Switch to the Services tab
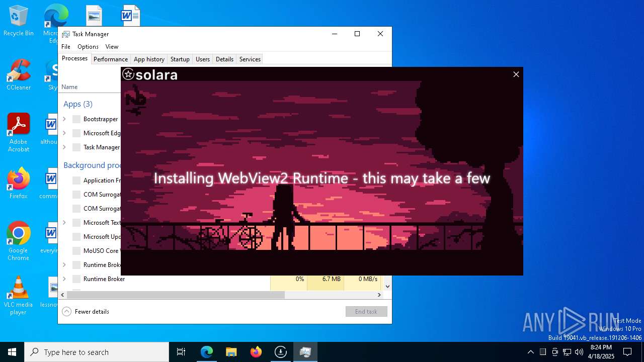Screen dimensions: 644x362 (250, 59)
